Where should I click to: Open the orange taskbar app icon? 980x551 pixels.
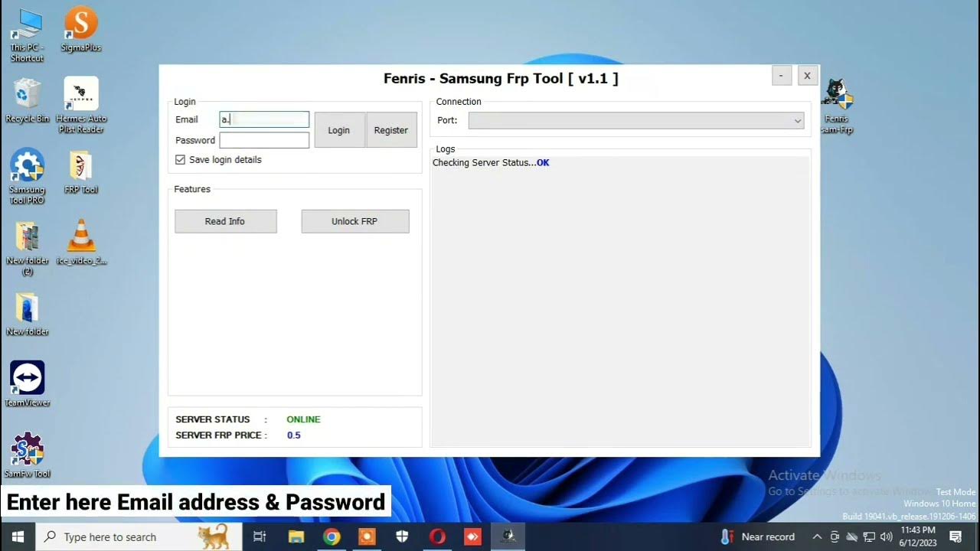367,536
